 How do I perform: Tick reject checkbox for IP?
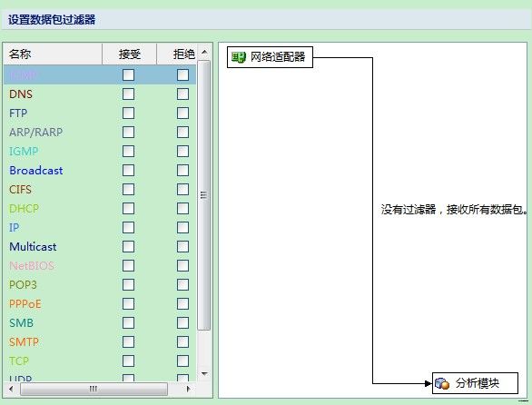tap(182, 227)
